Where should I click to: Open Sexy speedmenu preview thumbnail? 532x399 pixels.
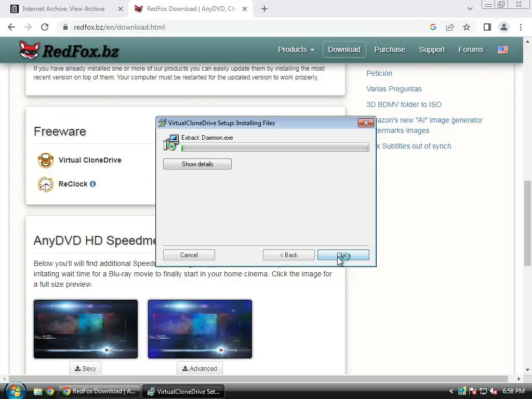86,329
